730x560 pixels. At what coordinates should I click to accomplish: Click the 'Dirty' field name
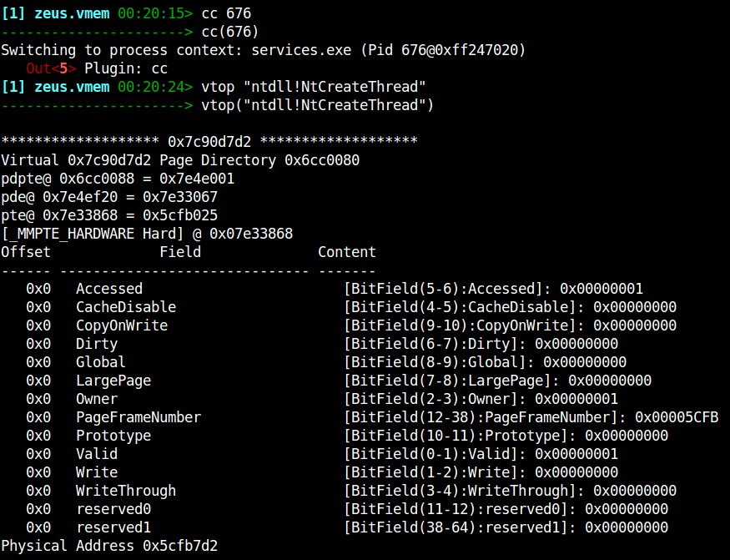[97, 344]
